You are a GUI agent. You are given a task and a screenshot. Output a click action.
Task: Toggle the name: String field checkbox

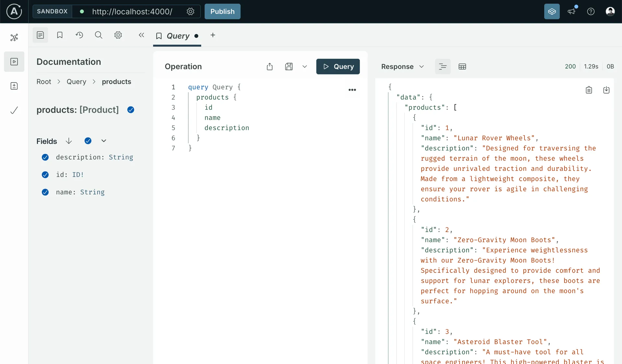pos(45,192)
